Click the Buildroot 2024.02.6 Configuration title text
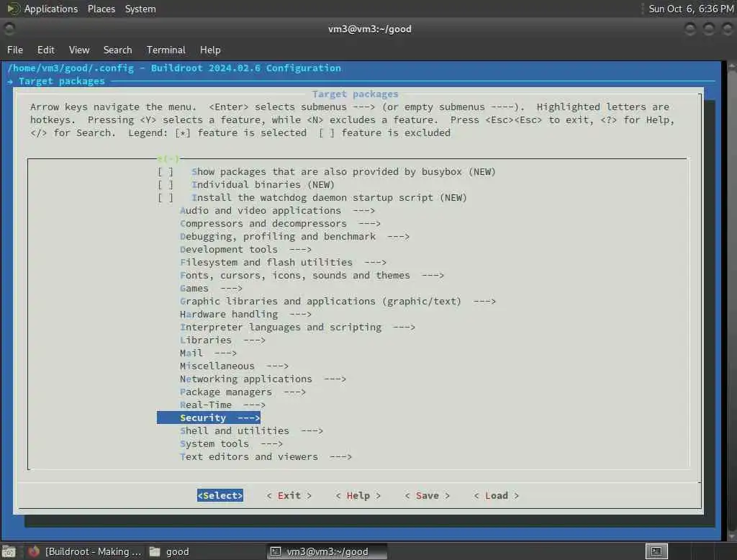Screen dimensions: 737x560 click(x=246, y=68)
